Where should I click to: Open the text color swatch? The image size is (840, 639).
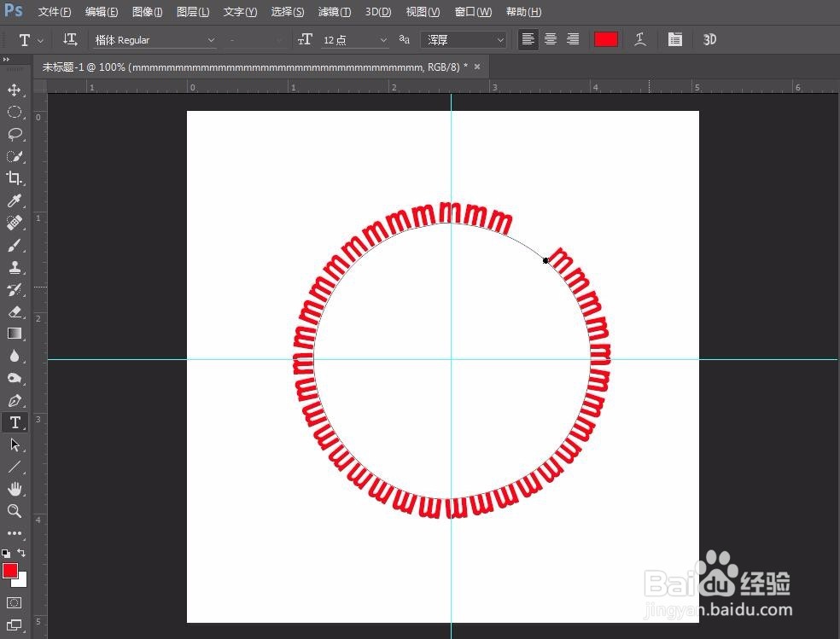click(x=606, y=39)
